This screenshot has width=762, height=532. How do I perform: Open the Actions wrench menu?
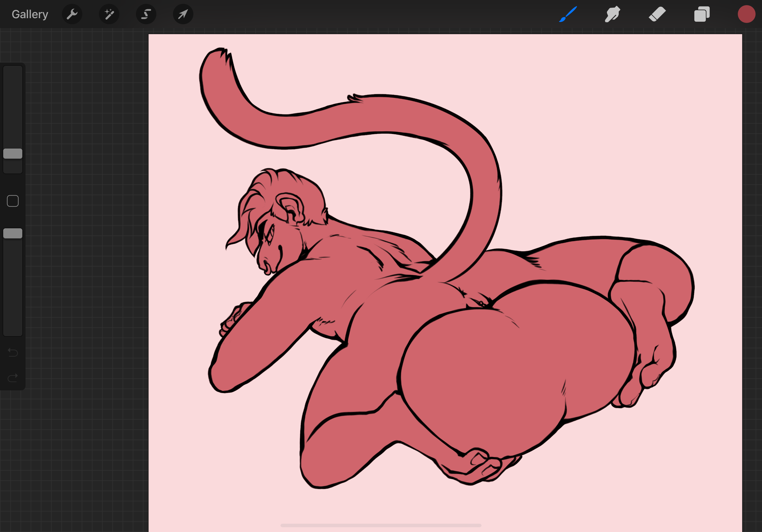click(x=72, y=14)
